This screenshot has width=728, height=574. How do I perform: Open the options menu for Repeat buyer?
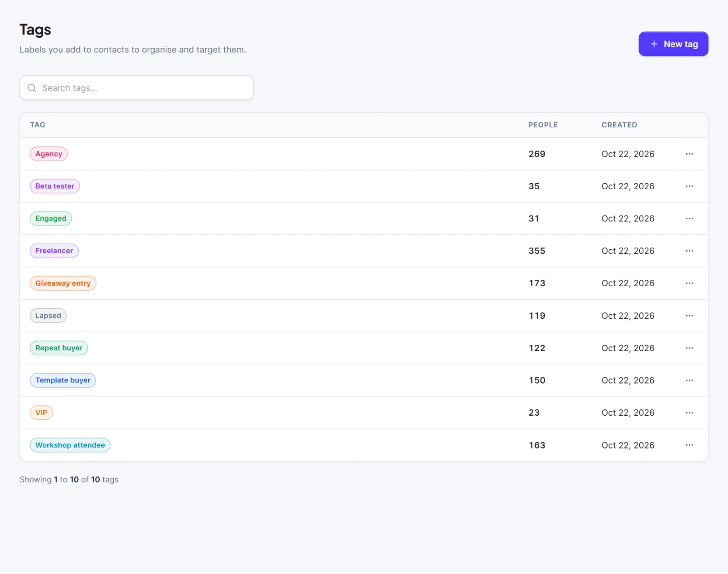click(x=689, y=348)
